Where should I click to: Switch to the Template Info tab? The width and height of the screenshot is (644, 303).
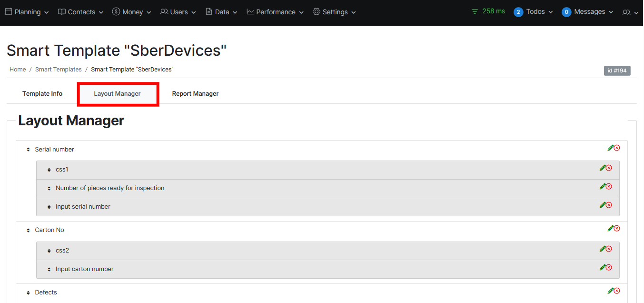tap(42, 94)
